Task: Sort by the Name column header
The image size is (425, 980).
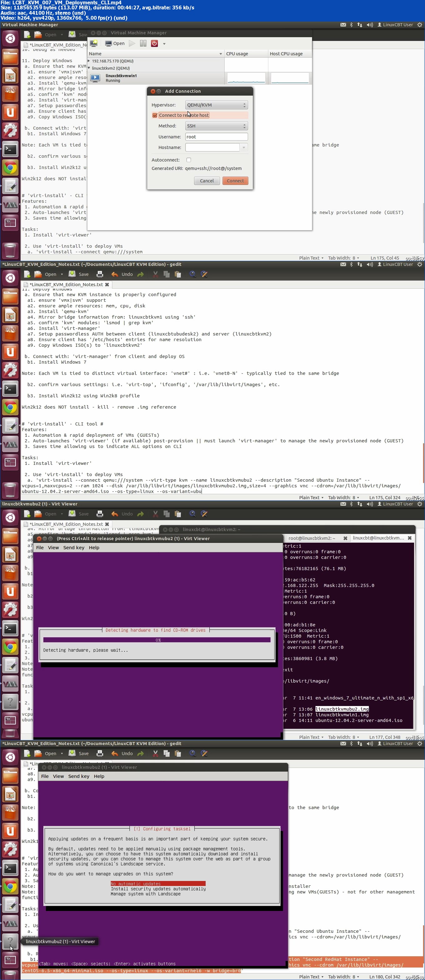Action: tap(155, 54)
